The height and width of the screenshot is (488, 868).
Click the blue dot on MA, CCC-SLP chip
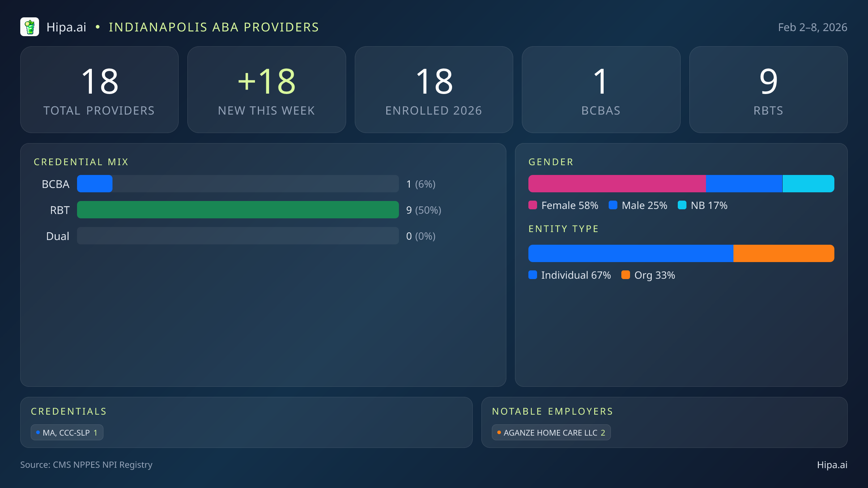pos(38,432)
